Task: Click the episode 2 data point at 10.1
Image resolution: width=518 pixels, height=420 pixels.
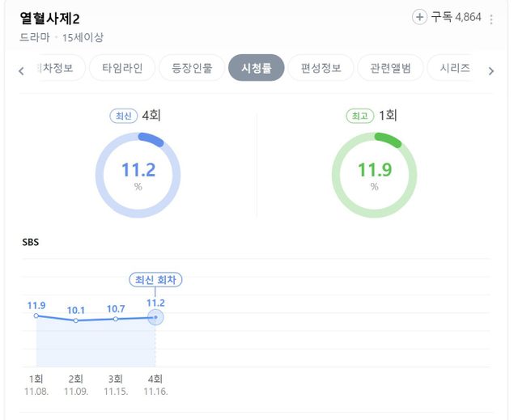Action: click(x=76, y=321)
